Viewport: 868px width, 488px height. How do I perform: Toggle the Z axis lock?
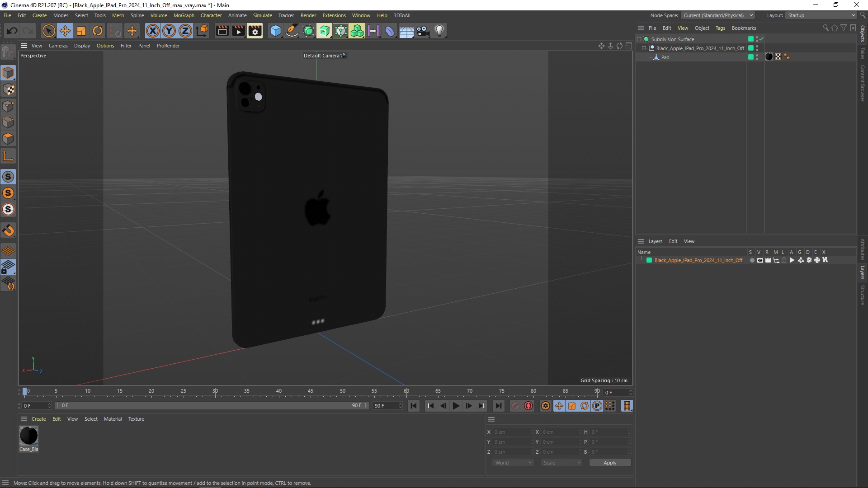pos(185,31)
